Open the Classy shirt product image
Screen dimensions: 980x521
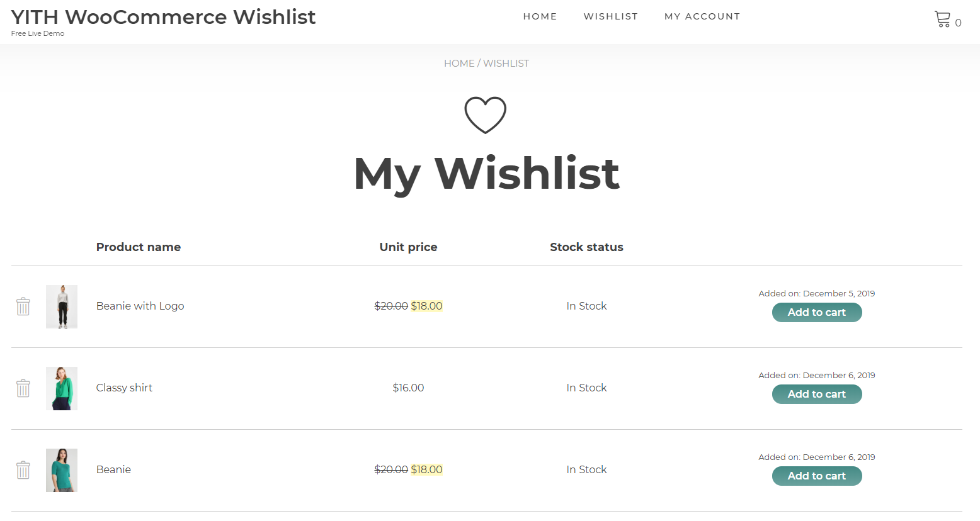61,388
